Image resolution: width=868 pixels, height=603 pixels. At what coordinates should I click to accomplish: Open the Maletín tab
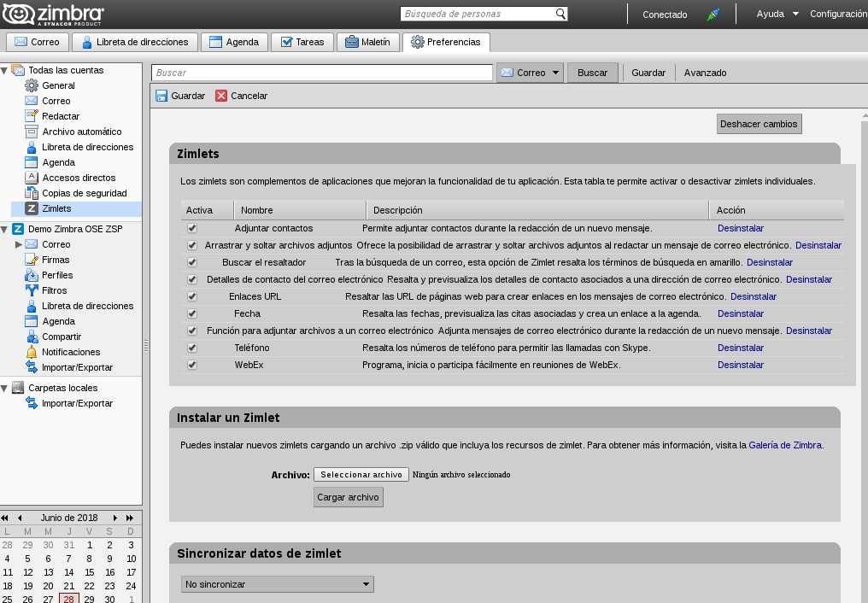tap(367, 42)
